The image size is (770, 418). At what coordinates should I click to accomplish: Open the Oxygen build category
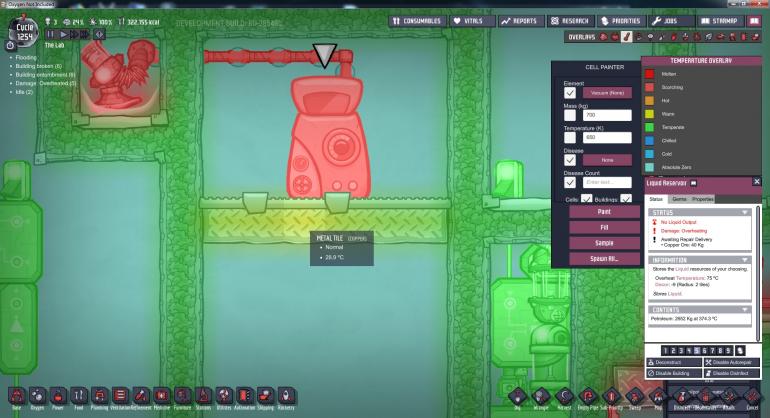pos(37,396)
